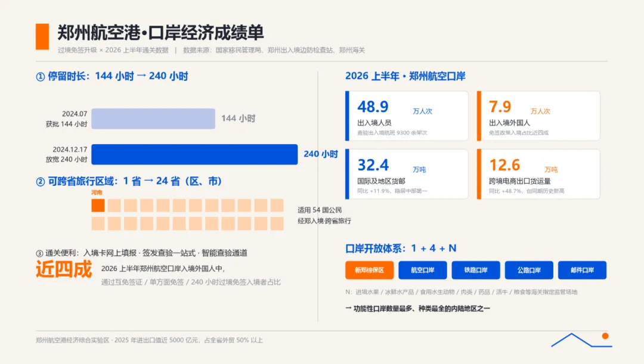644x364 pixels.
Task: Click the 邮件口岸 pill button
Action: [582, 270]
